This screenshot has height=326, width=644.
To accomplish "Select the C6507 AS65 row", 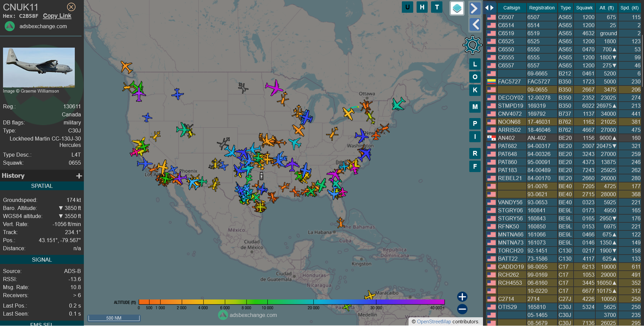I will 563,17.
